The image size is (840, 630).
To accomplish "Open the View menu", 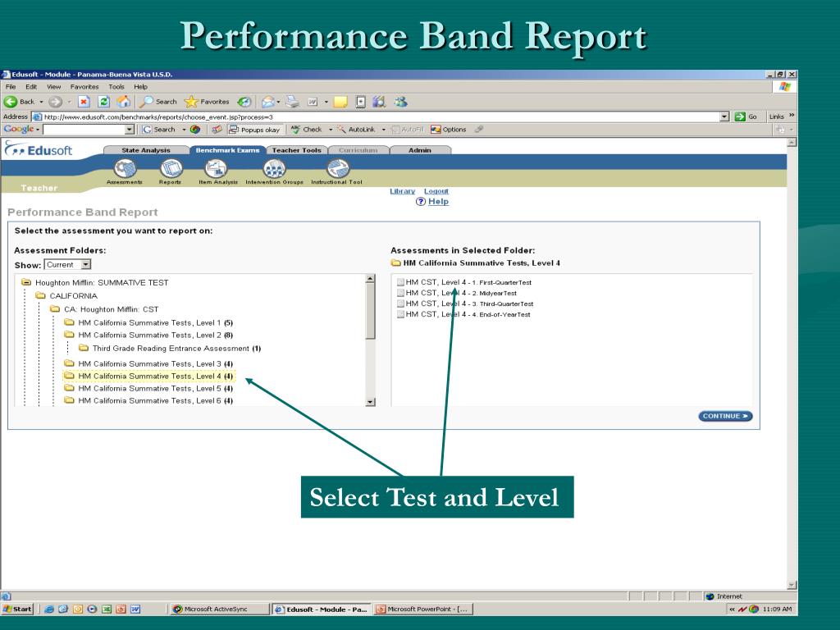I will tap(53, 87).
